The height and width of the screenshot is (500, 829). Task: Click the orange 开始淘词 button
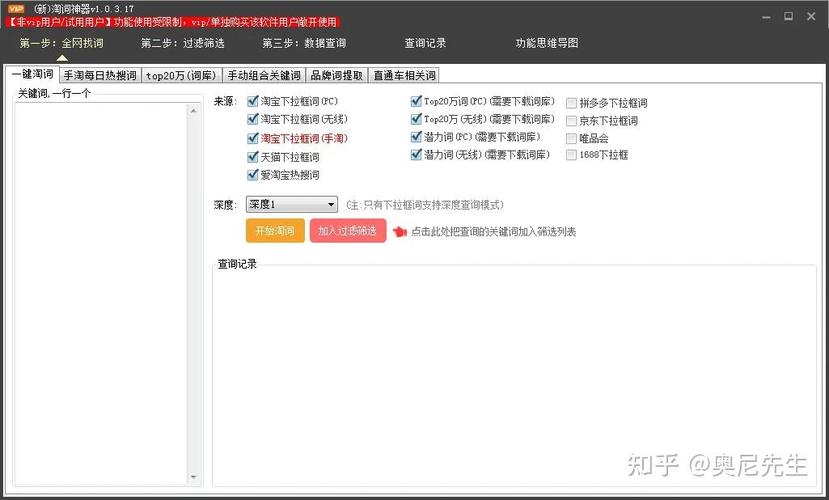pos(275,231)
